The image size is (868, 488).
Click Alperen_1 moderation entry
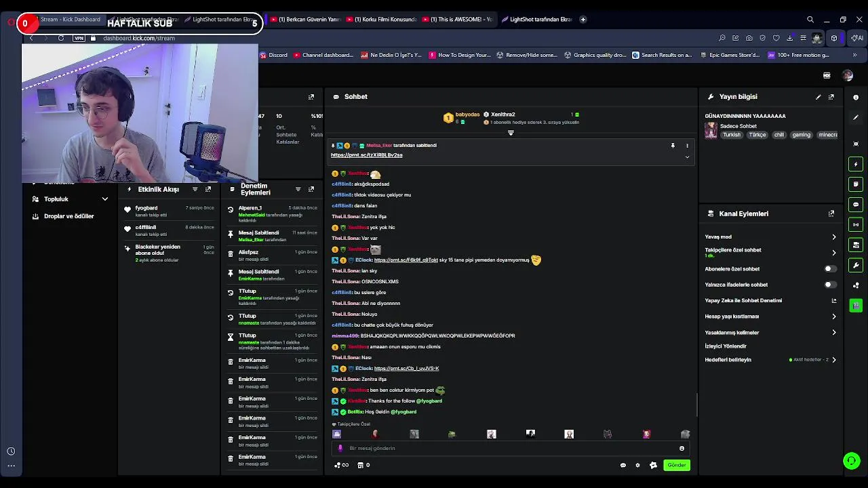[x=273, y=213]
